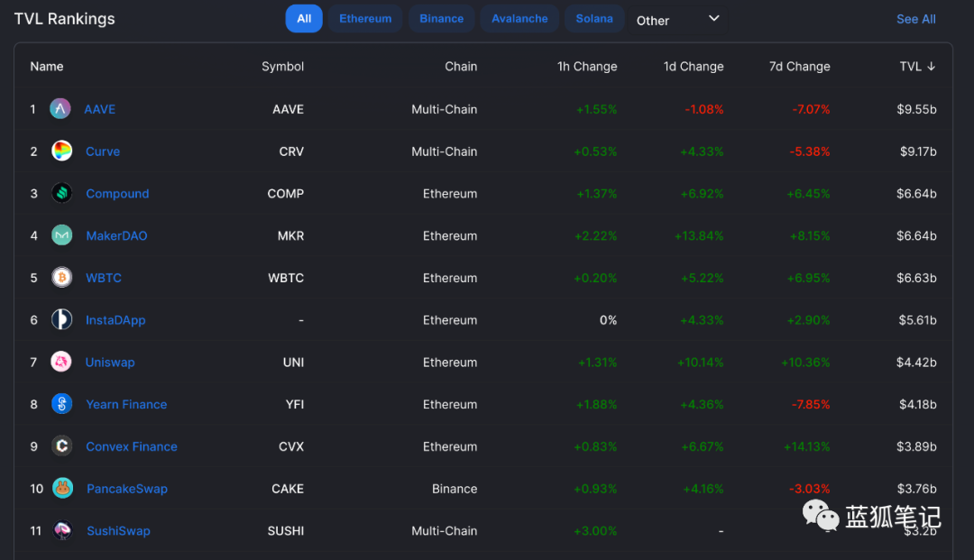Click the MKR symbol cell
Image resolution: width=974 pixels, height=560 pixels.
[290, 236]
